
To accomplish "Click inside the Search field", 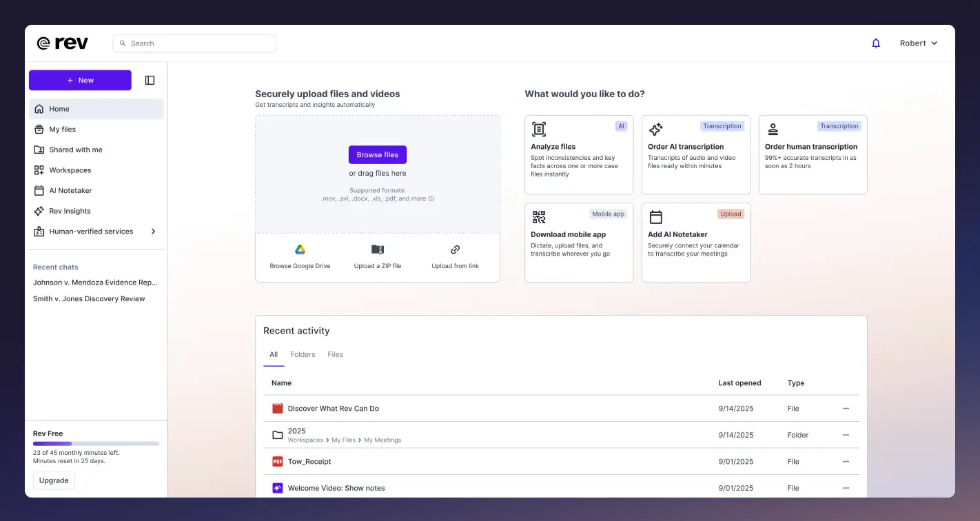I will [194, 43].
